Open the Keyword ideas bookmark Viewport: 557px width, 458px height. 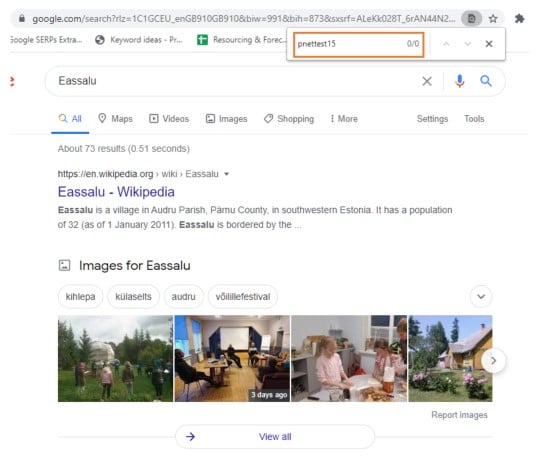click(x=139, y=40)
